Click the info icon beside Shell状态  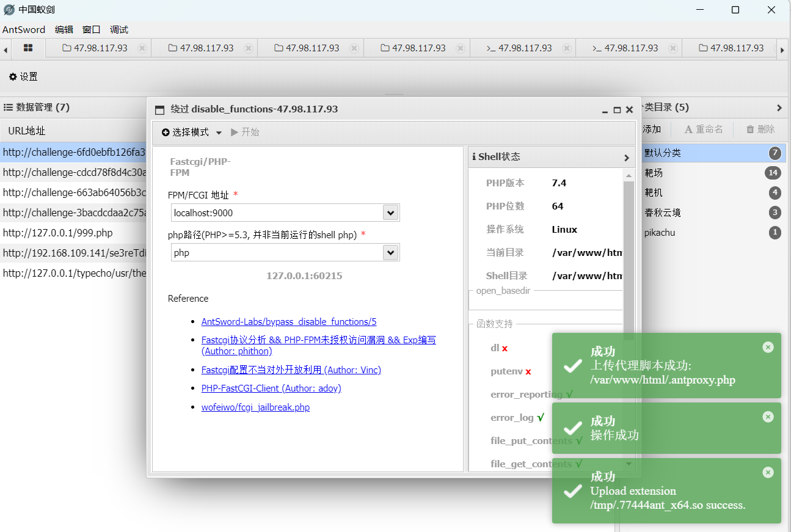click(x=474, y=157)
